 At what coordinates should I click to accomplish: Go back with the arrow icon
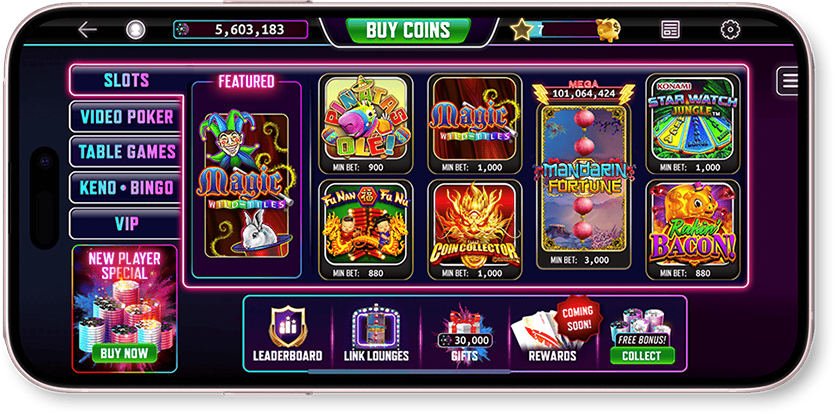pos(87,30)
